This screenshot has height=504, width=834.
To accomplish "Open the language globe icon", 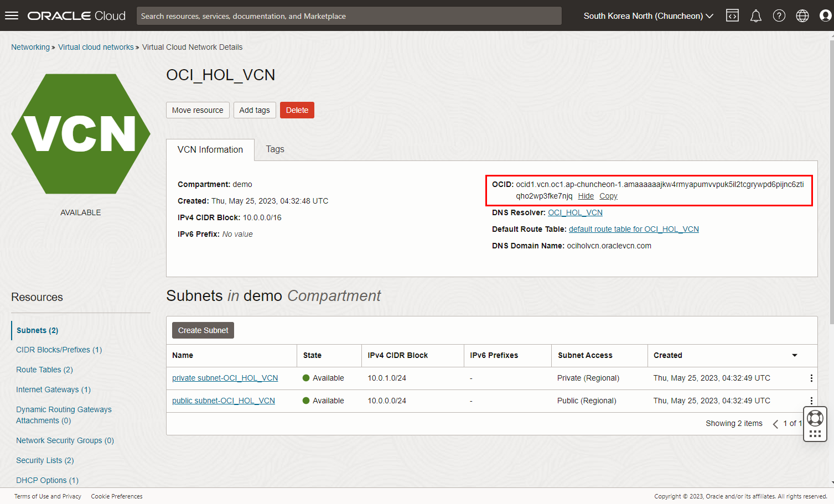I will (802, 15).
